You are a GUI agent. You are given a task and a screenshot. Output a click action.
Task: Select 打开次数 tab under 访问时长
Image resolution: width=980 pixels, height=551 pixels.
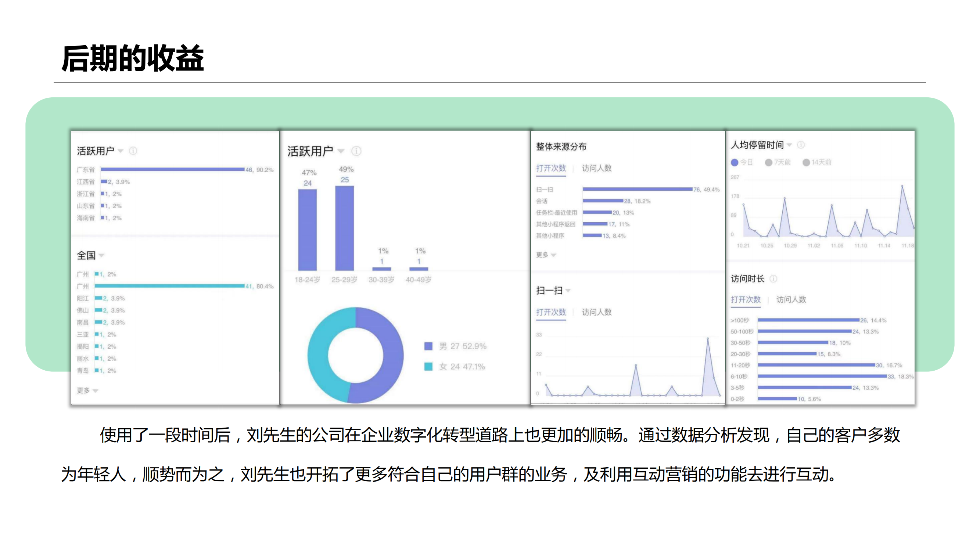point(745,300)
